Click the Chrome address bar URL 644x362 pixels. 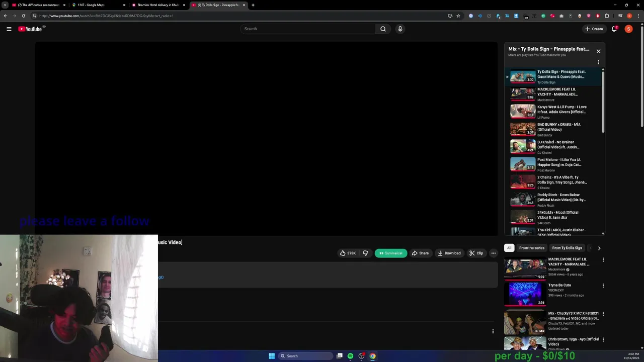pos(106,16)
